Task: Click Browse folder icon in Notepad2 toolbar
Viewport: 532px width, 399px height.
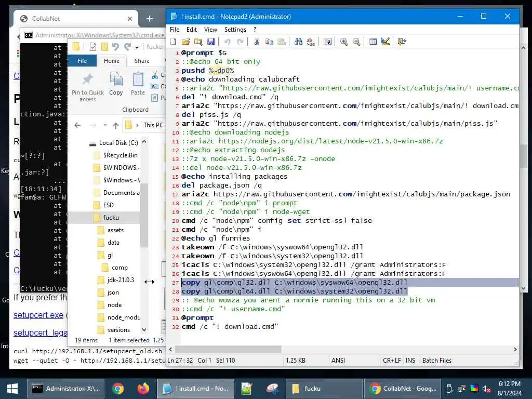Action: [x=198, y=42]
